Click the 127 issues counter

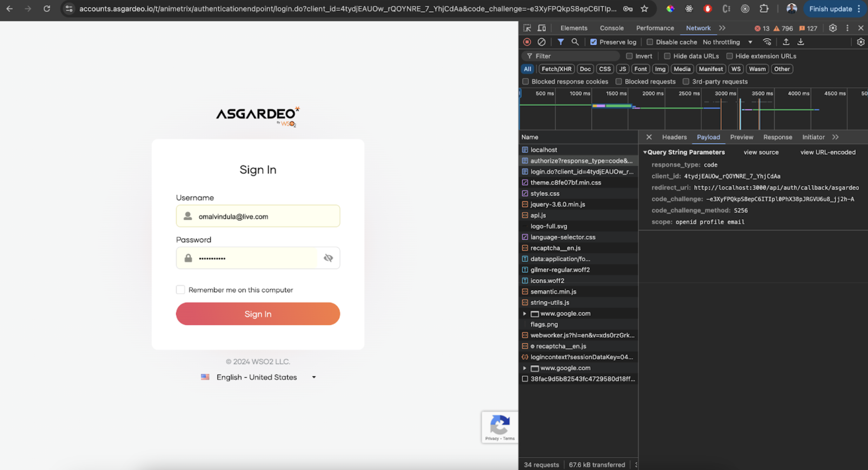[x=808, y=28]
